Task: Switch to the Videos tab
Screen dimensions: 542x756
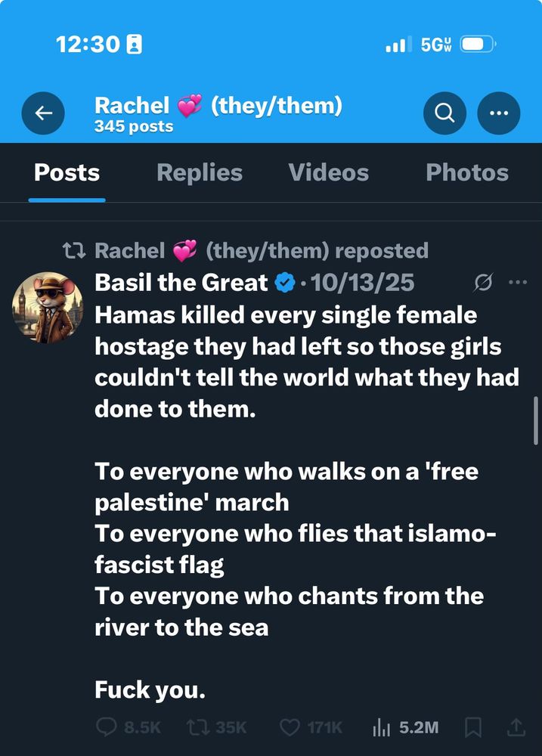Action: coord(329,172)
